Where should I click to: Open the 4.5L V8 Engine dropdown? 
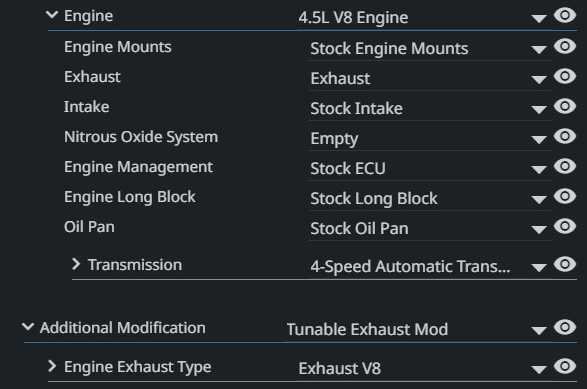[x=422, y=18]
